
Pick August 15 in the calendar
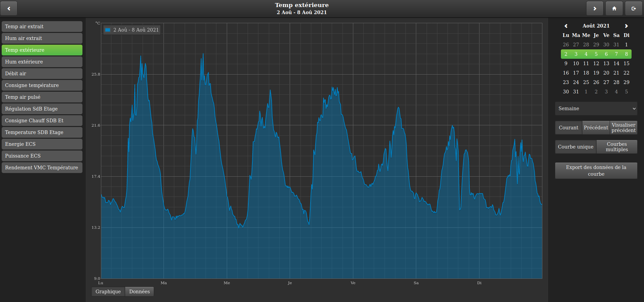[626, 63]
